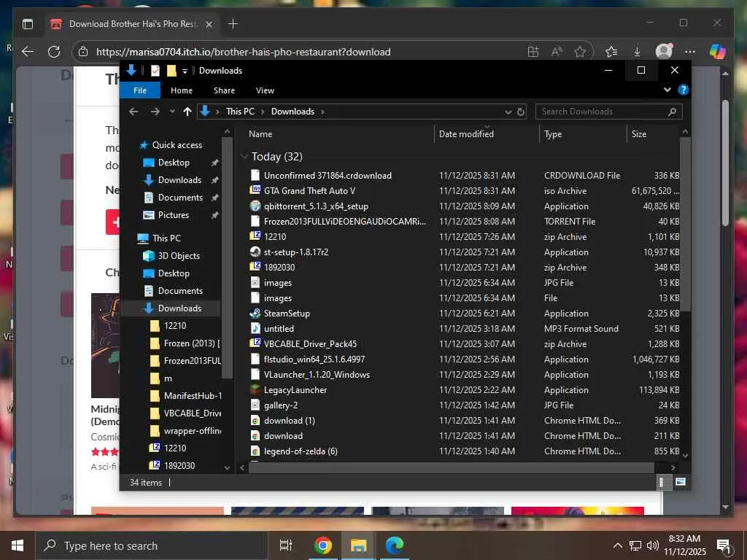Open Edge favorites list icon
The image size is (747, 560).
(x=611, y=52)
